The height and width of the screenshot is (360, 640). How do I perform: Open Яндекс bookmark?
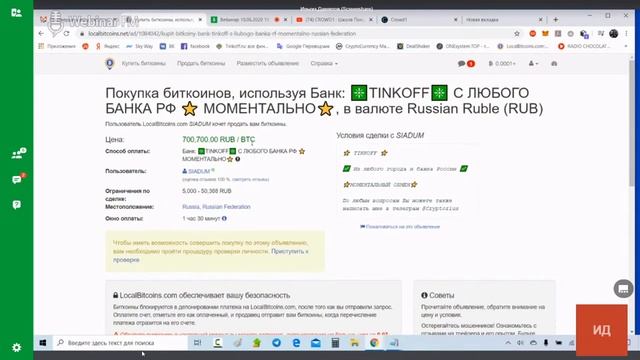(107, 46)
